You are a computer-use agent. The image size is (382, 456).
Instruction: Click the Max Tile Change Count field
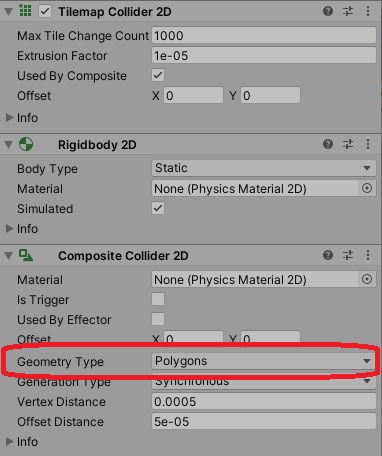point(264,35)
